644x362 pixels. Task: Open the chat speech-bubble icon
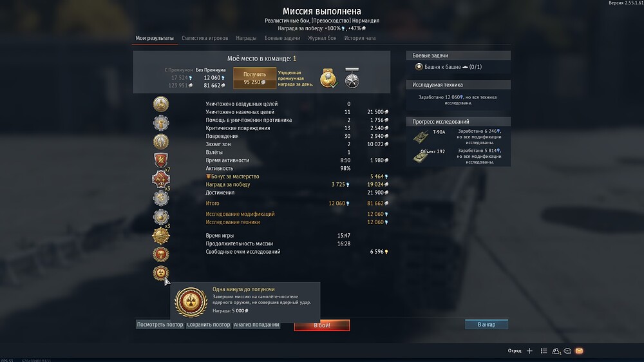pyautogui.click(x=567, y=351)
